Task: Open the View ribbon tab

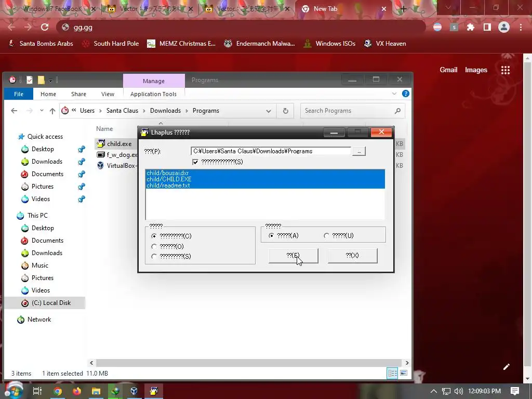Action: [x=108, y=94]
